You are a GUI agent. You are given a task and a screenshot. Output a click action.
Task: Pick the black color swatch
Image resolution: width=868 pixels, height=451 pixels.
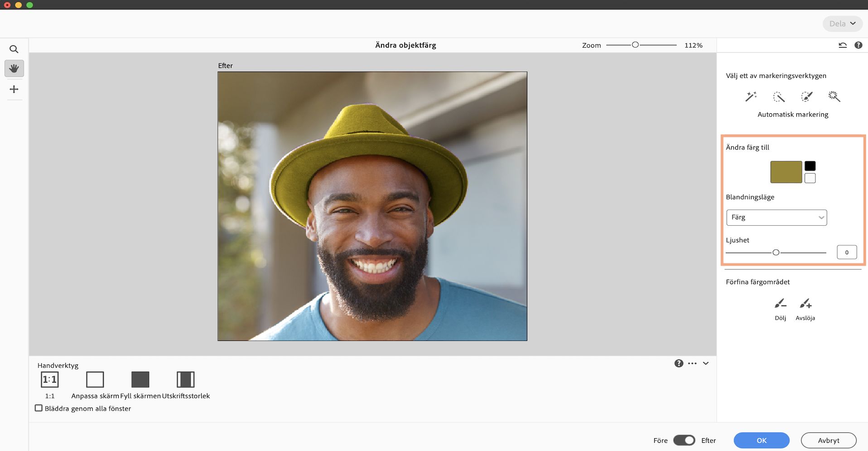tap(810, 166)
